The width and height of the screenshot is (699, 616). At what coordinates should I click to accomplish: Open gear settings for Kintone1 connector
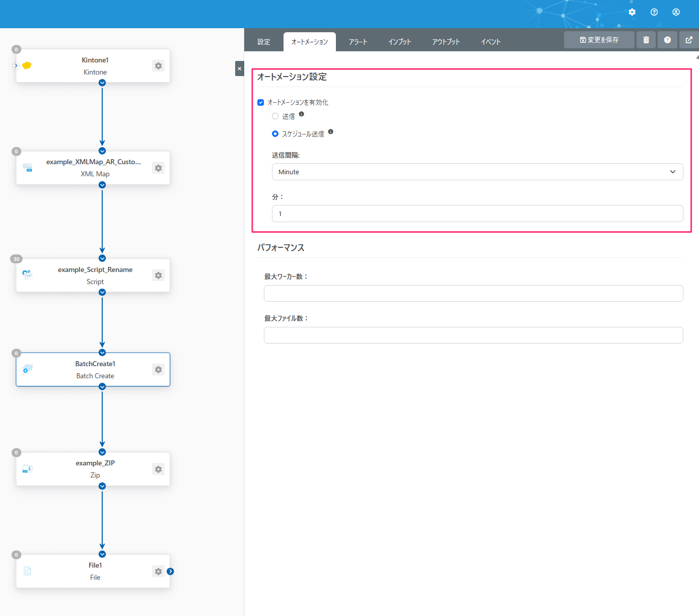[159, 66]
